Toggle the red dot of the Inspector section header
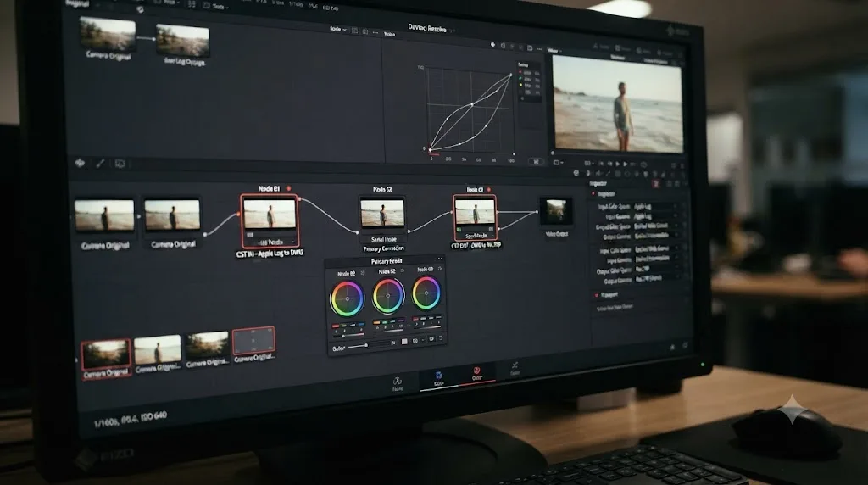Screen dimensions: 868x485 coord(593,194)
